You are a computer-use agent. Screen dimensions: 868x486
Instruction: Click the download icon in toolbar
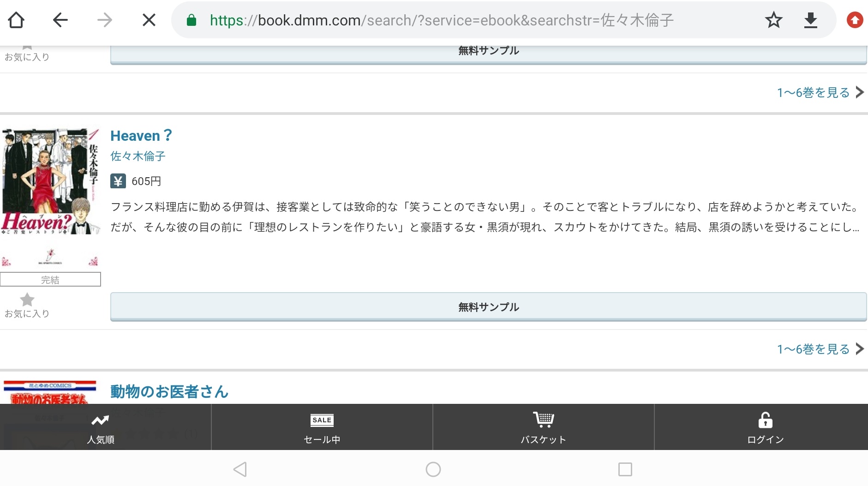pos(810,20)
